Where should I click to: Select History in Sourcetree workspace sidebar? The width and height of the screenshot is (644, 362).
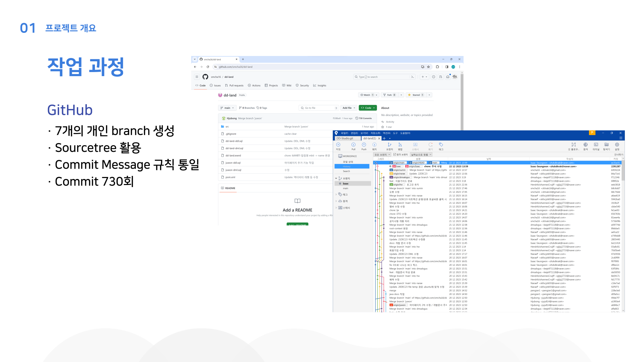point(352,166)
